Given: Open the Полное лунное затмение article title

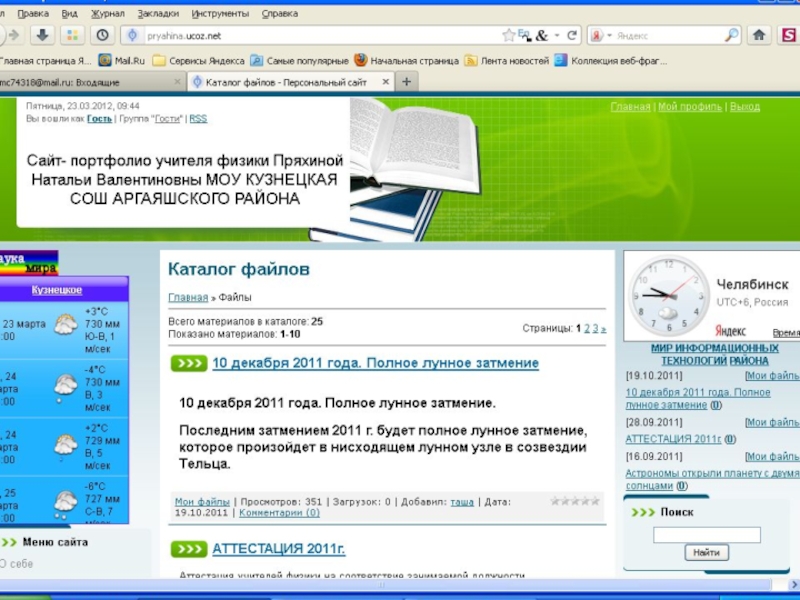Looking at the screenshot, I should pos(376,363).
